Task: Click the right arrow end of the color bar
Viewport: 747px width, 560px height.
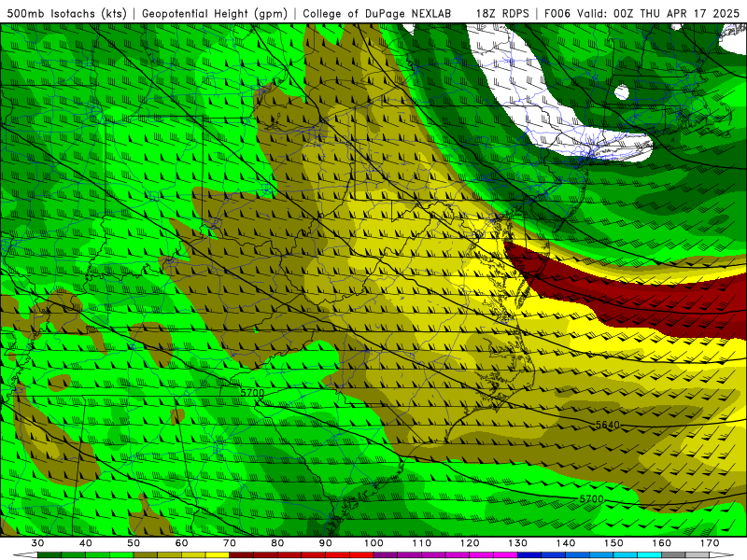Action: click(x=722, y=555)
